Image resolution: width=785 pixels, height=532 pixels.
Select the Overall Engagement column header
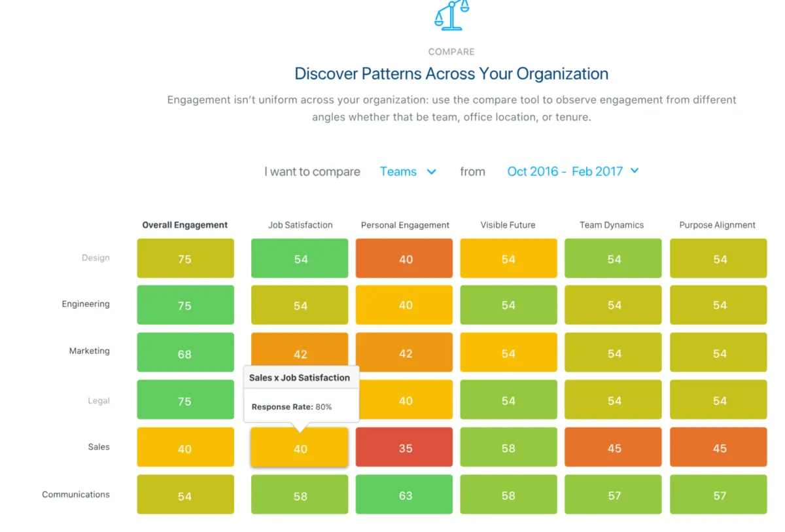point(185,224)
